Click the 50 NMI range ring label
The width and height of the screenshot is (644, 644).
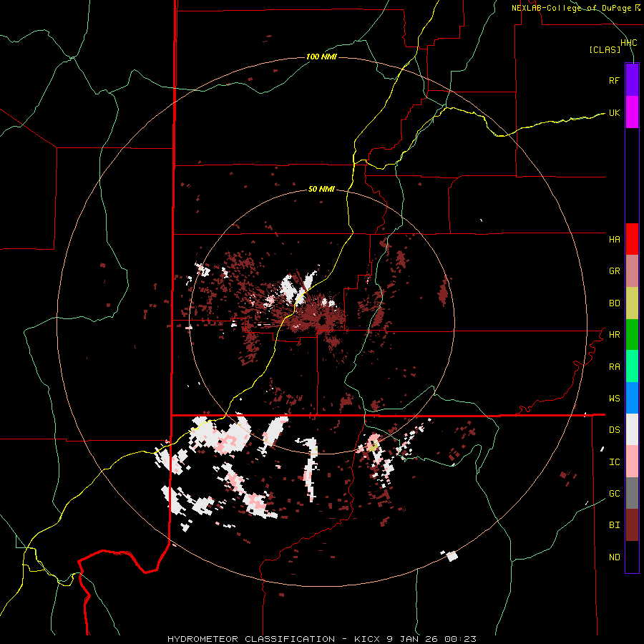[x=321, y=190]
